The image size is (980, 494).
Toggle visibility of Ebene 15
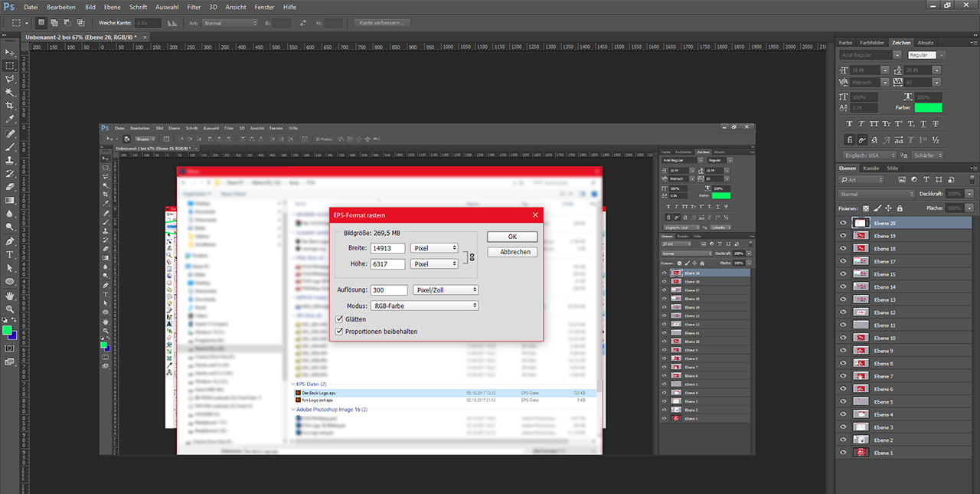[x=843, y=274]
